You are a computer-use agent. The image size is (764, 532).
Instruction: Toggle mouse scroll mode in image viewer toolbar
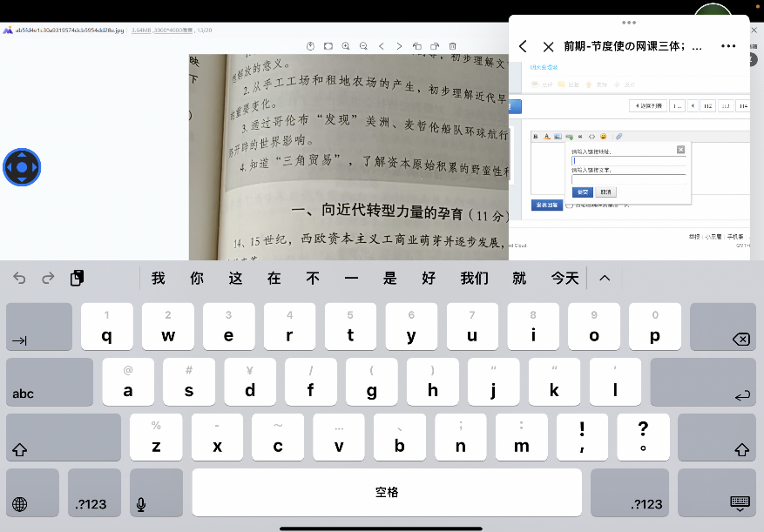tap(310, 46)
